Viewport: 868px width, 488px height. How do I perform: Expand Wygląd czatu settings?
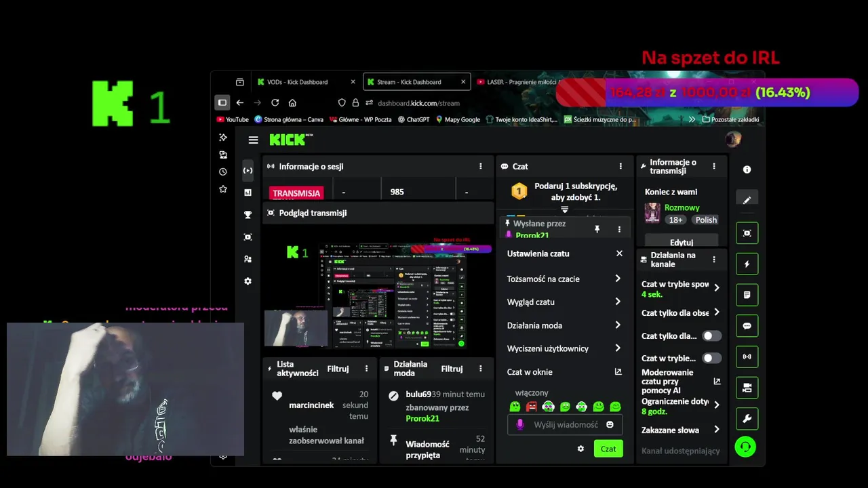(x=564, y=302)
